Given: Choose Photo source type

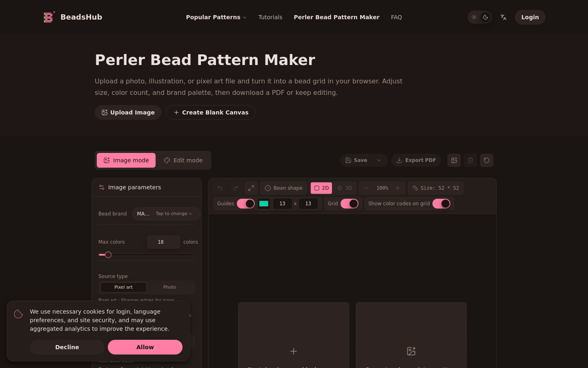Looking at the screenshot, I should [x=170, y=287].
